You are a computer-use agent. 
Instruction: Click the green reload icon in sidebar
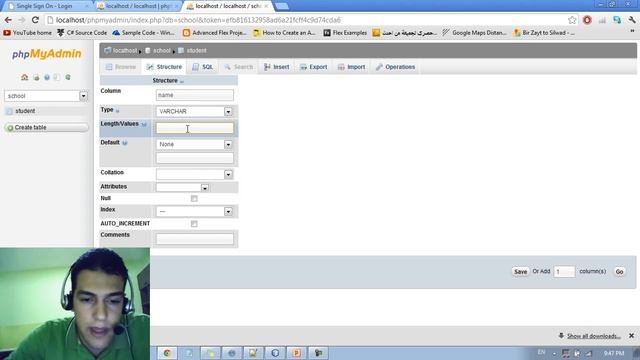[68, 77]
